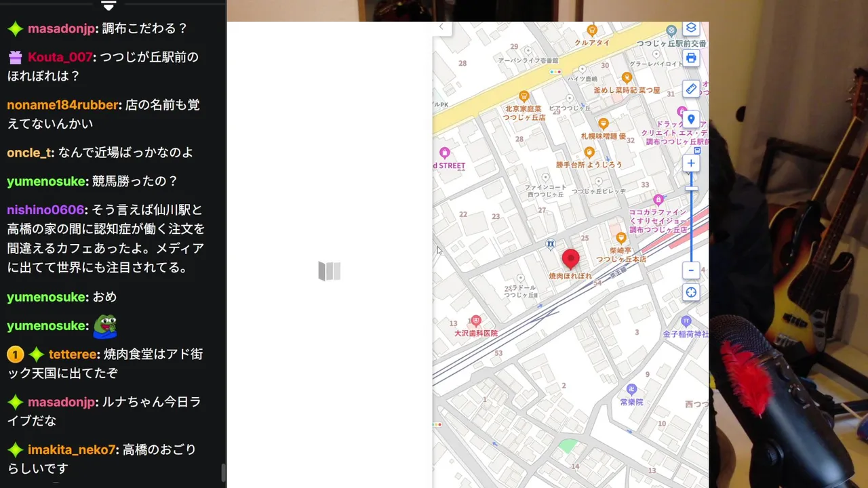This screenshot has width=868, height=488.
Task: Zoom out with the minus button
Action: (x=691, y=270)
